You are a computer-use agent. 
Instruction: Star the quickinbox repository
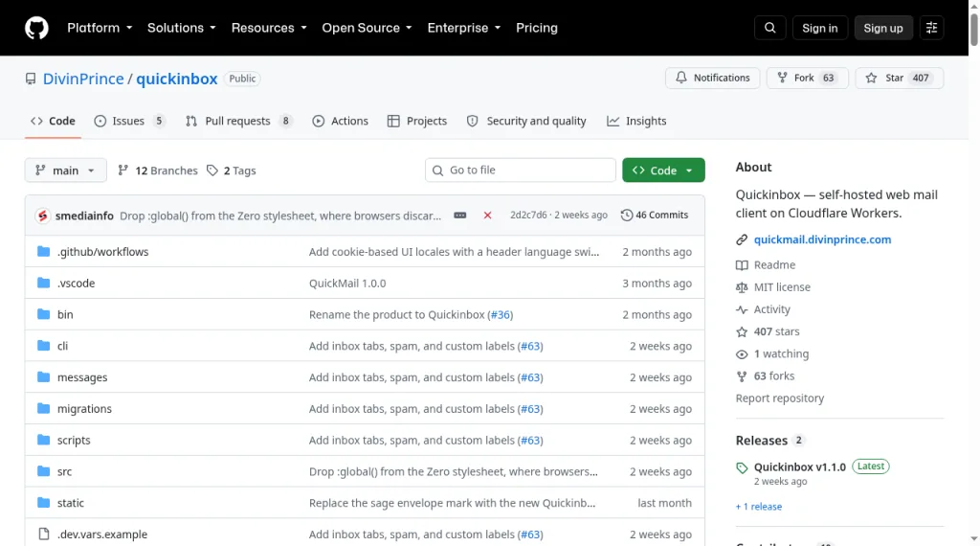tap(899, 79)
